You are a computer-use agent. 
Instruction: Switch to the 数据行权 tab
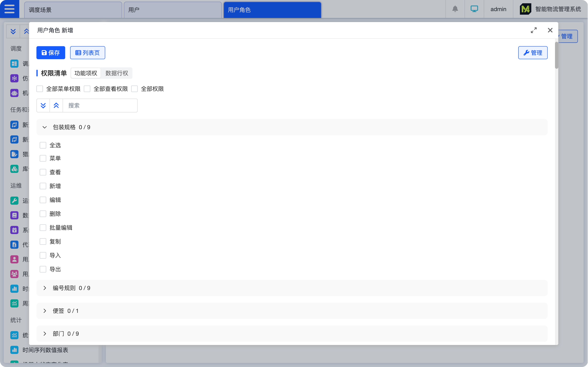pyautogui.click(x=117, y=73)
